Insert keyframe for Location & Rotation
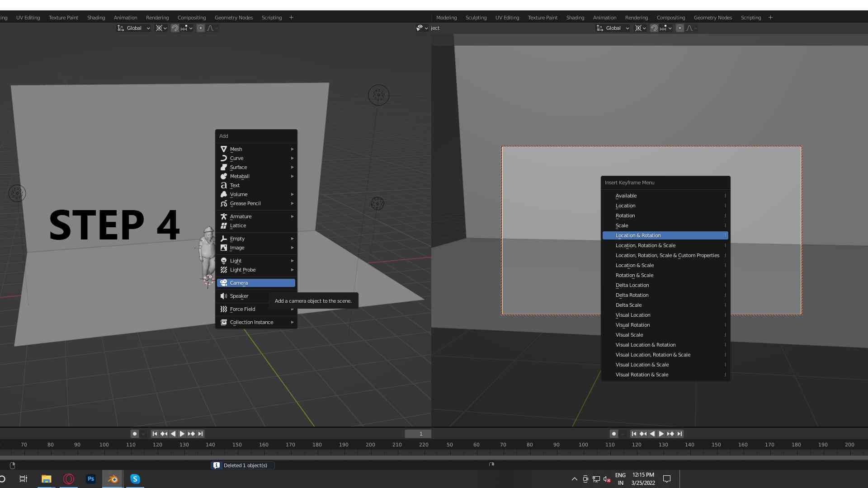The image size is (868, 488). click(638, 235)
